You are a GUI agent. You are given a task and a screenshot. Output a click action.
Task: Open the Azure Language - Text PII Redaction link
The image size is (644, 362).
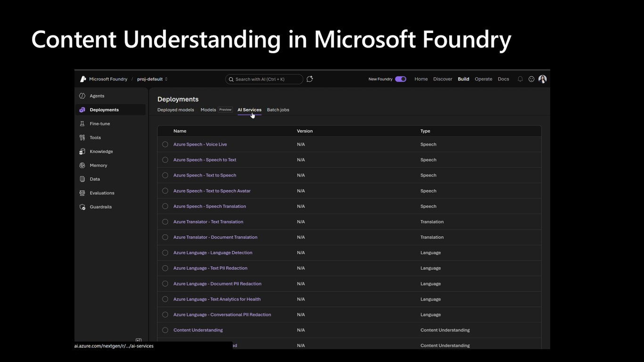(210, 268)
